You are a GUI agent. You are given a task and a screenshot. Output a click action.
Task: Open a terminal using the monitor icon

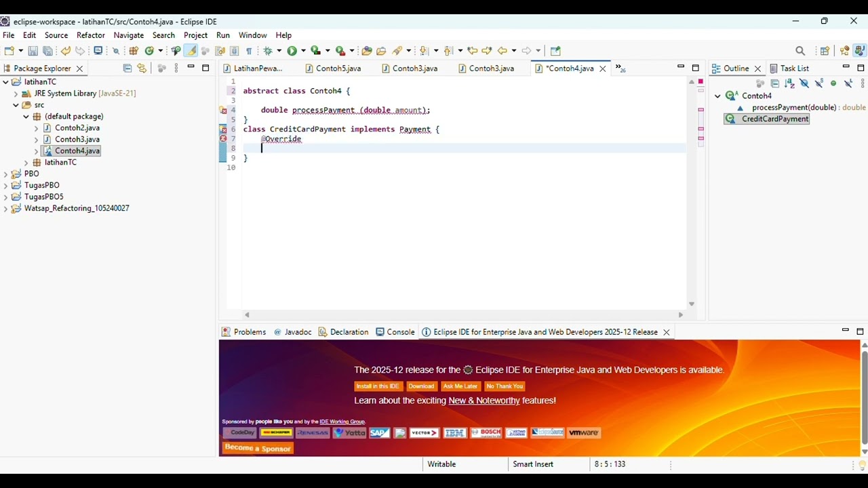click(x=98, y=51)
